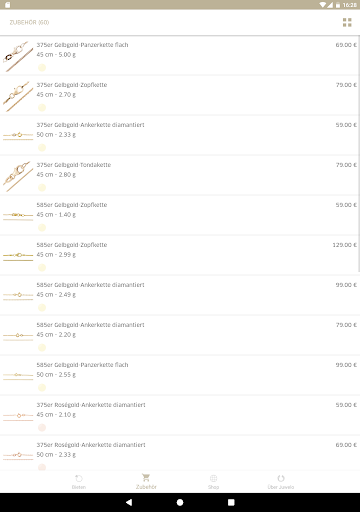Open the 375er Roségold Ankerkette 50 cm thumbnail
The width and height of the screenshot is (360, 512).
coord(18,455)
